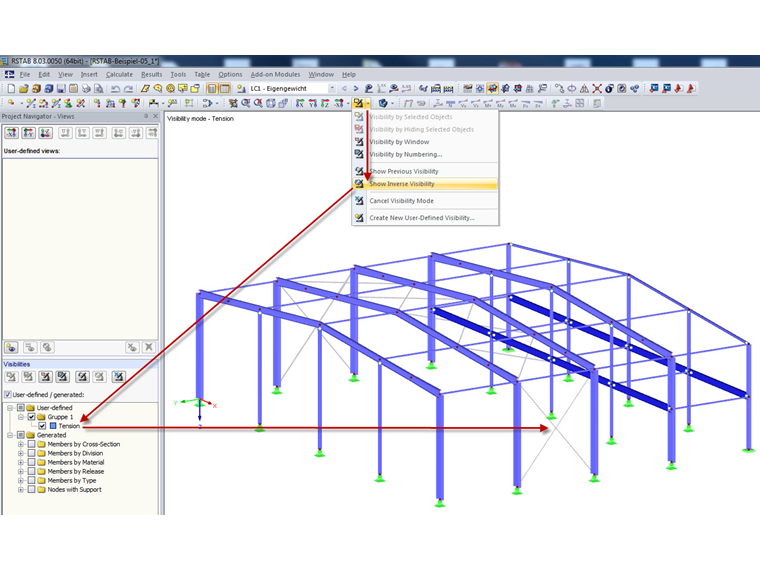The image size is (760, 570).
Task: Choose Visibility by Numbering... entry
Action: click(425, 154)
